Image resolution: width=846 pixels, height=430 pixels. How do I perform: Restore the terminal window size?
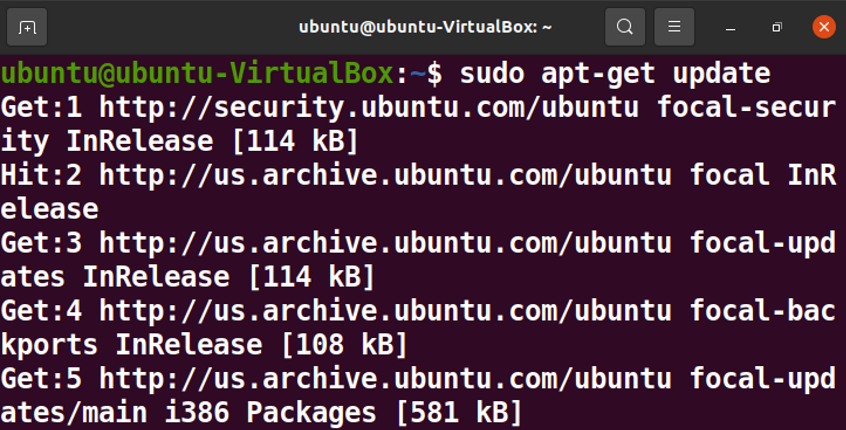(x=777, y=27)
